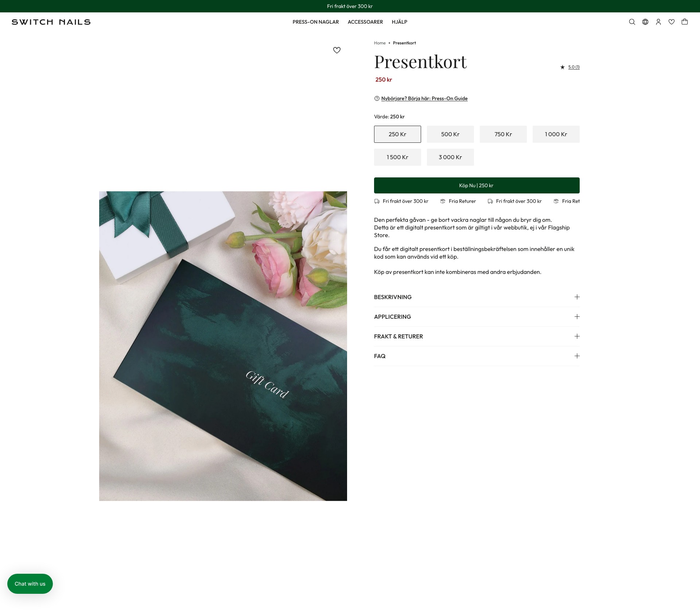The image size is (700, 612).
Task: Open the wishlist heart in header
Action: [672, 22]
